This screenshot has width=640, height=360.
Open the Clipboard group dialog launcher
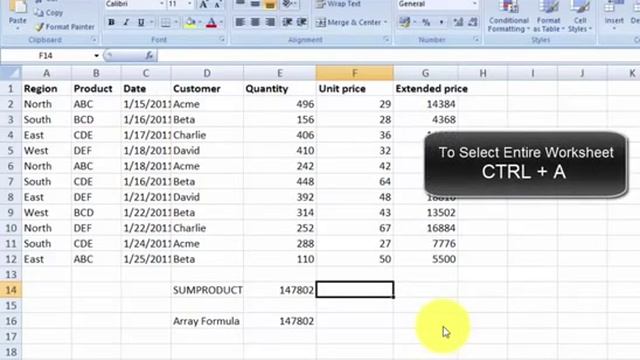[94, 40]
